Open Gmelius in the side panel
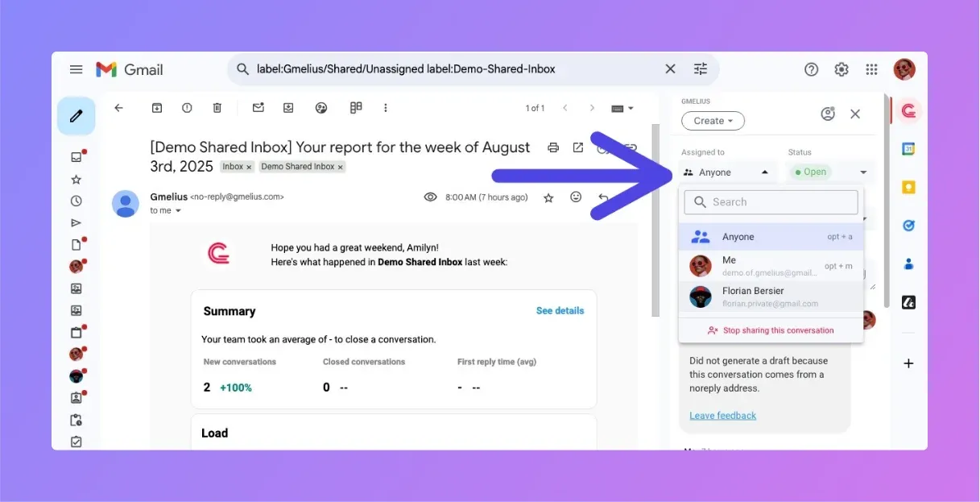Image resolution: width=980 pixels, height=502 pixels. tap(909, 111)
